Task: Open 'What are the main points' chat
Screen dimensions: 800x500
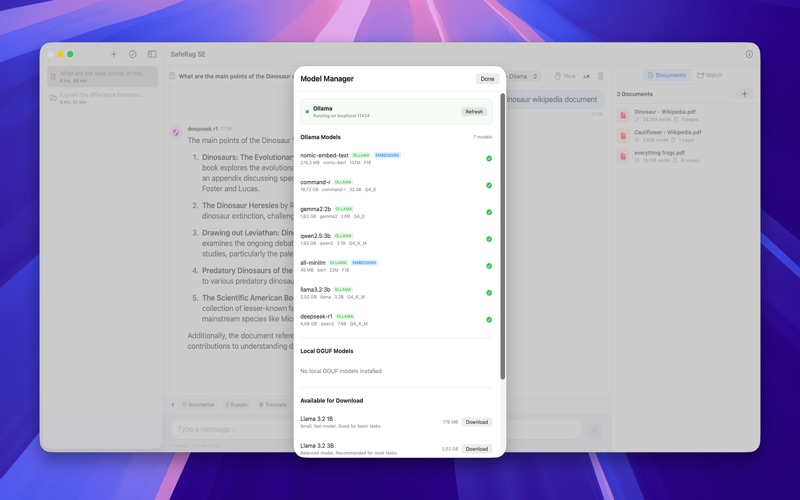Action: (x=102, y=77)
